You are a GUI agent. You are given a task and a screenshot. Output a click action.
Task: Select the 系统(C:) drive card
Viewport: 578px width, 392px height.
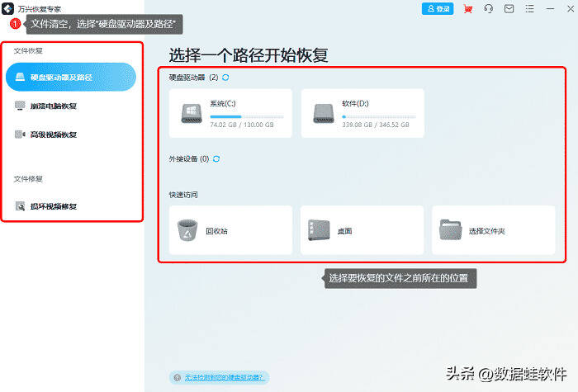coord(230,114)
